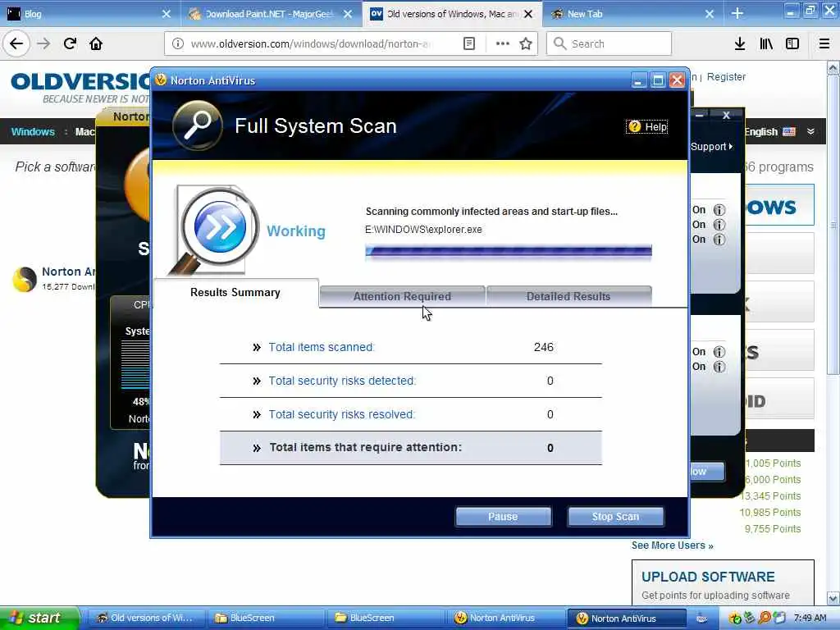Open the Firefox library icon
This screenshot has width=840, height=630.
pos(766,43)
